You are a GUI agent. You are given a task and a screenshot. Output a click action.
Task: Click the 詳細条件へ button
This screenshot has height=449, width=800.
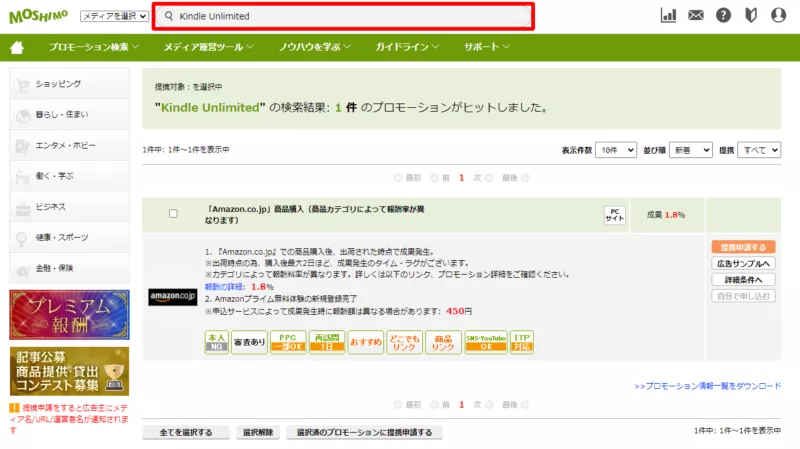coord(743,280)
